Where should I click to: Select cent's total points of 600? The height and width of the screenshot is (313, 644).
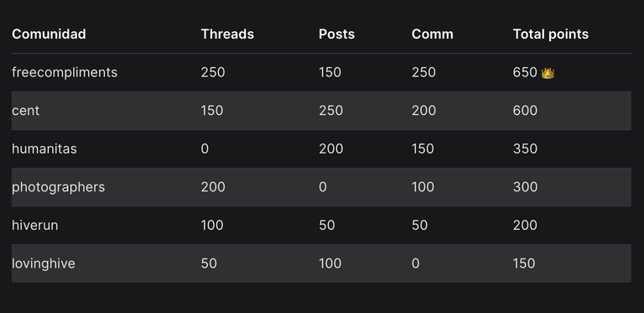(525, 111)
